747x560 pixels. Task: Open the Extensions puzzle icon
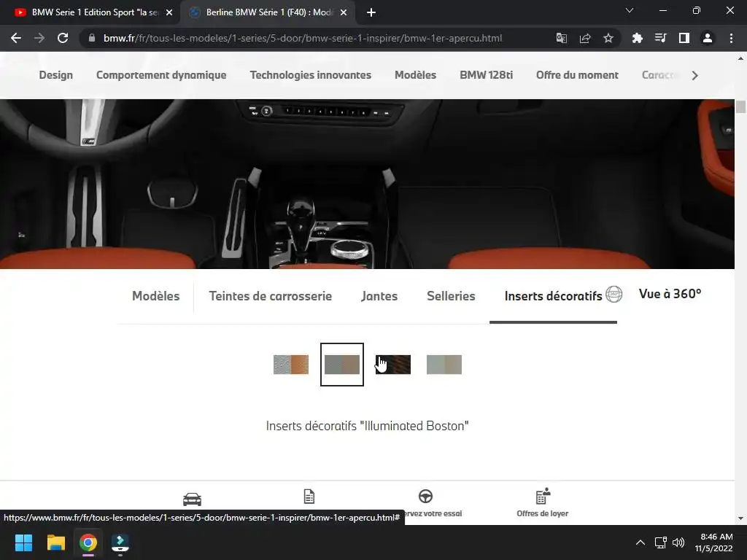tap(638, 38)
